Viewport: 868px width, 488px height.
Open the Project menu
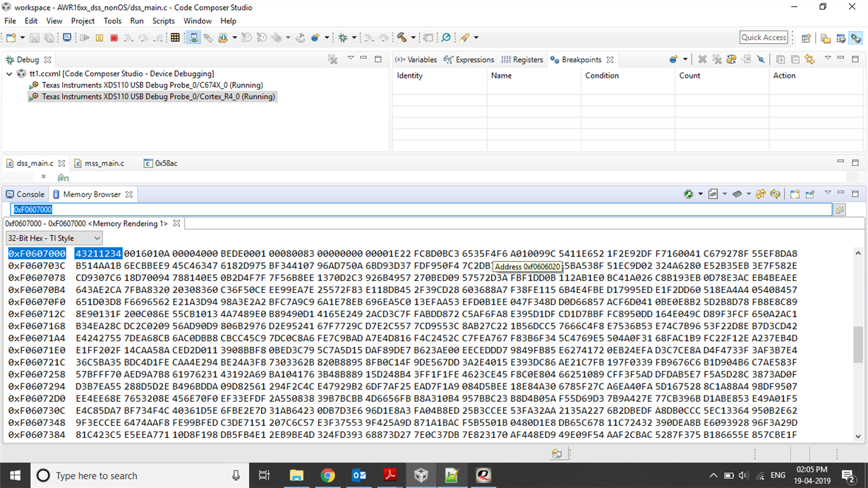pyautogui.click(x=83, y=21)
